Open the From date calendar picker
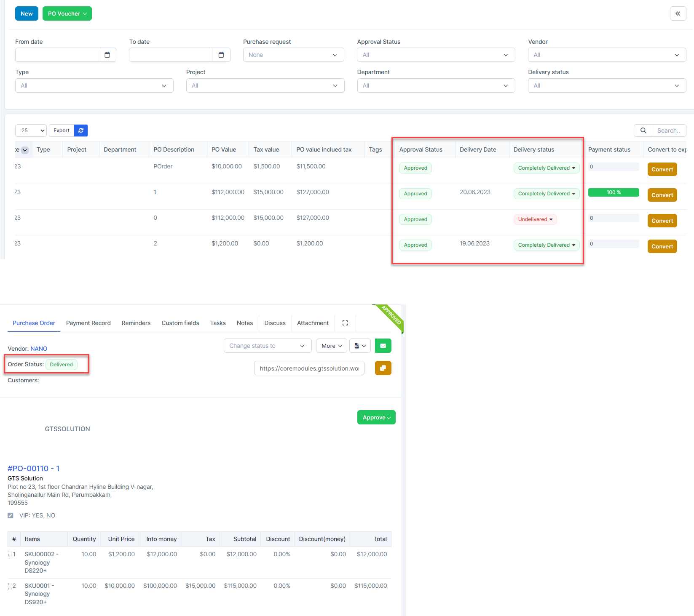 coord(107,55)
